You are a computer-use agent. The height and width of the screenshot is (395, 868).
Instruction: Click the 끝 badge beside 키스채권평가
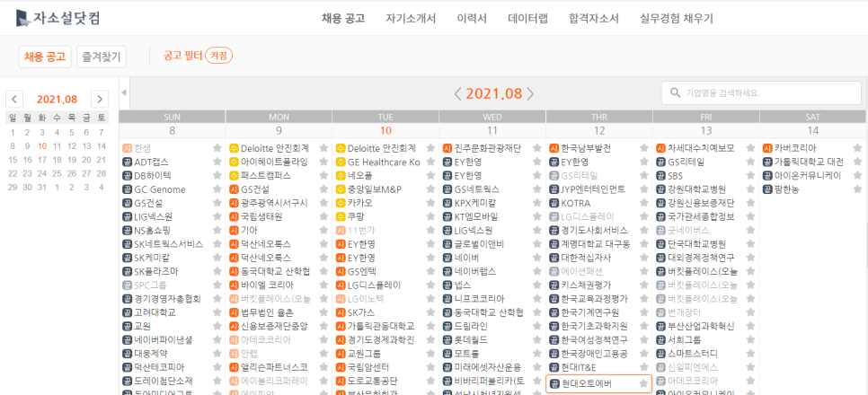[554, 285]
